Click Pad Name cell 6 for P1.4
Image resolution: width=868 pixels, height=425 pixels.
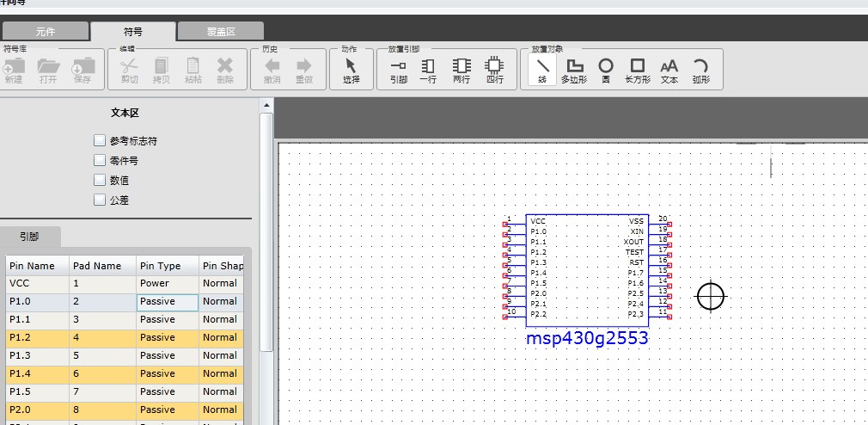[x=103, y=374]
